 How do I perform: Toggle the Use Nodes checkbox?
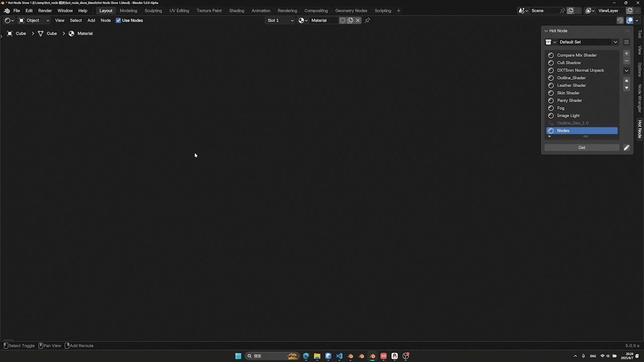tap(118, 21)
